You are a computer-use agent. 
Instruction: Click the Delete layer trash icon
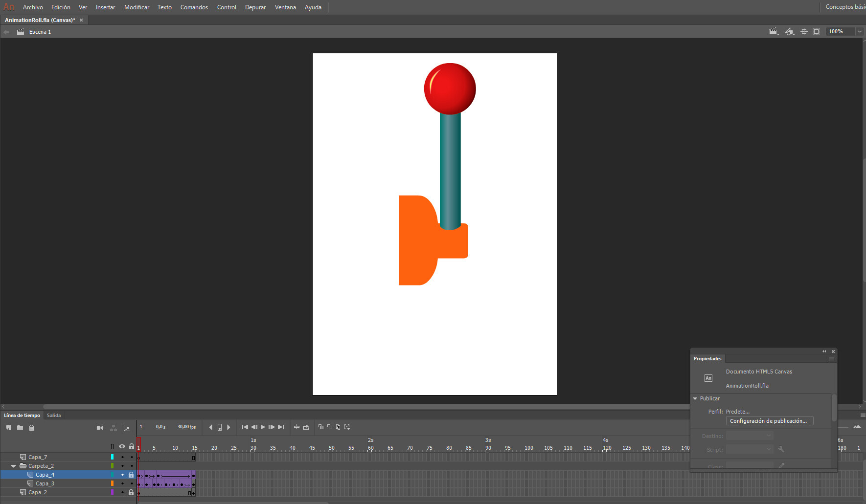point(32,428)
